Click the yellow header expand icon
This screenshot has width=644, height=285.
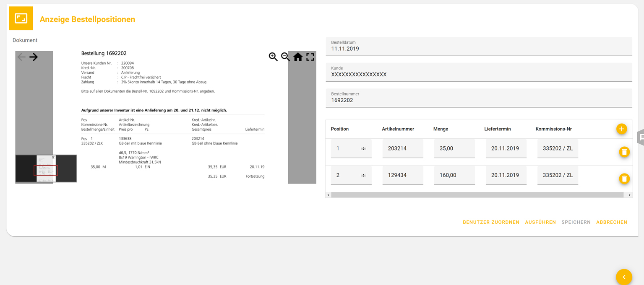pos(21,18)
